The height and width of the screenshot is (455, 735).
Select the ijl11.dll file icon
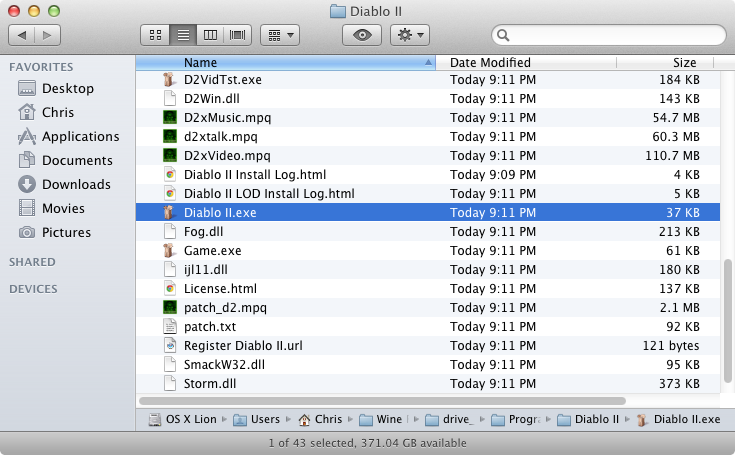tap(169, 269)
